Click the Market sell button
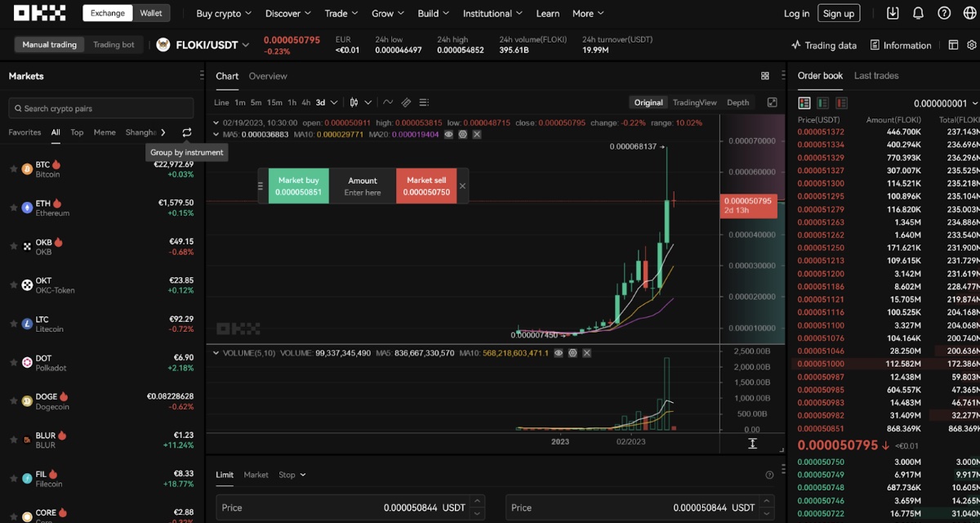The height and width of the screenshot is (523, 980). [426, 186]
